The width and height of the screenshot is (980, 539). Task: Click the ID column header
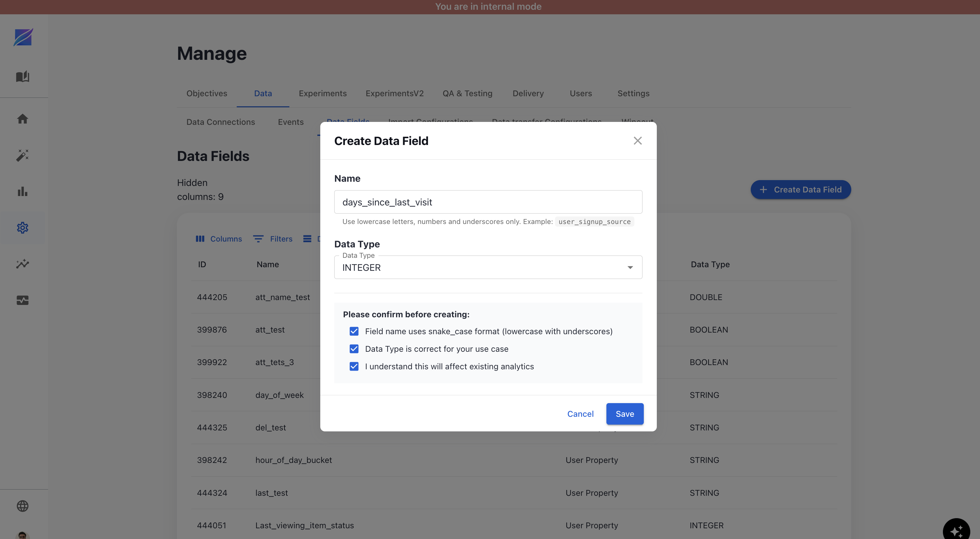(x=202, y=264)
